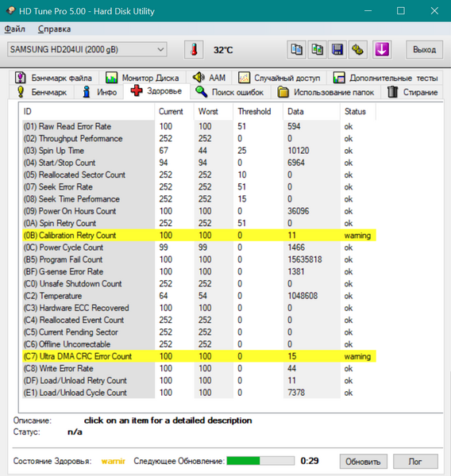Viewport: 451px width, 476px height.
Task: Expand the SAMSUNG HD204UI drive dropdown
Action: [x=87, y=49]
